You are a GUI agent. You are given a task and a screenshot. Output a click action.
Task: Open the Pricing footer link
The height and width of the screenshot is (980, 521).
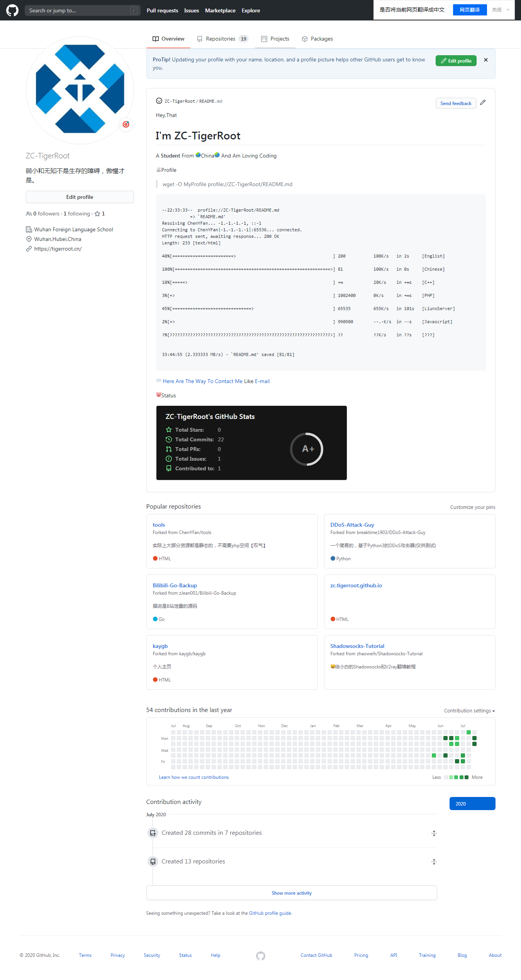[x=361, y=955]
